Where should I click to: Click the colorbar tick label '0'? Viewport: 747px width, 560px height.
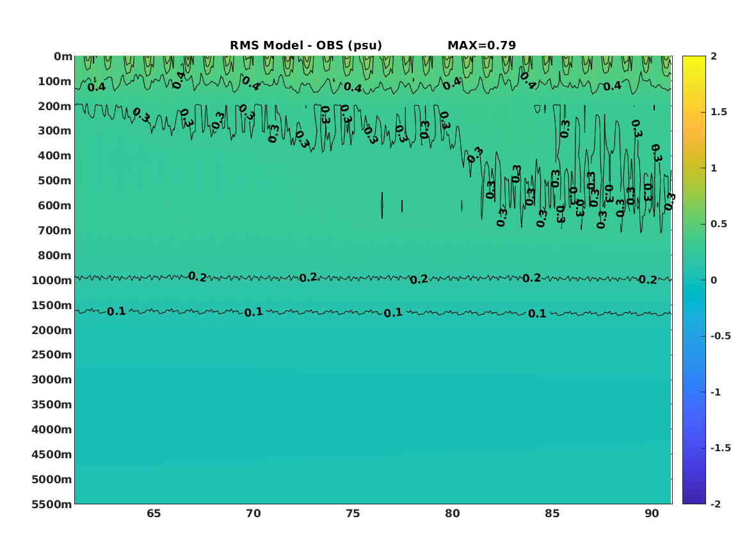point(714,280)
